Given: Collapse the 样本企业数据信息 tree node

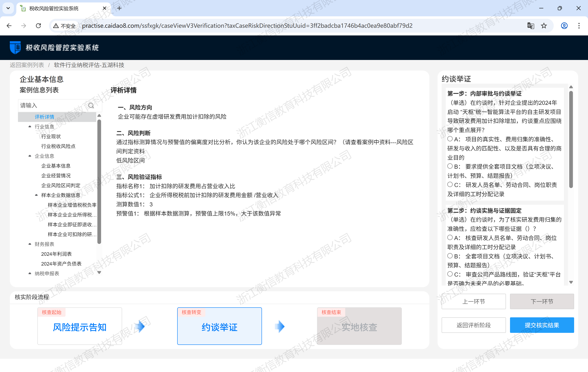Looking at the screenshot, I should point(36,195).
